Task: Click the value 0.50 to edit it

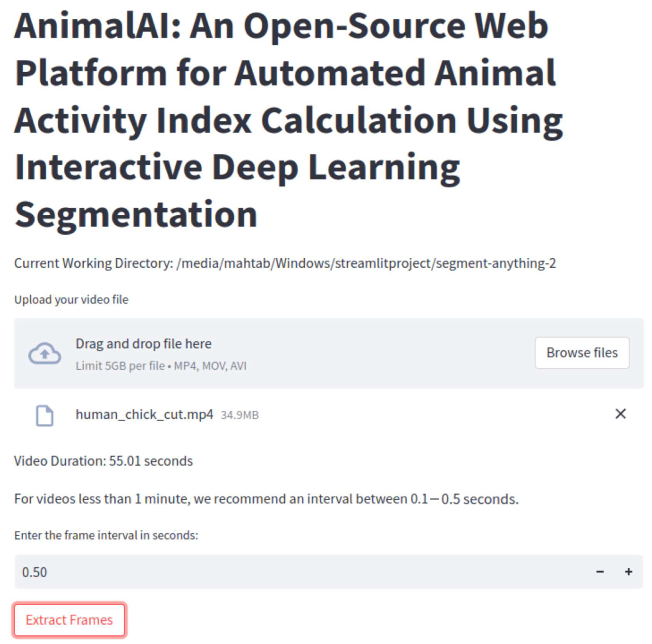Action: (x=35, y=571)
